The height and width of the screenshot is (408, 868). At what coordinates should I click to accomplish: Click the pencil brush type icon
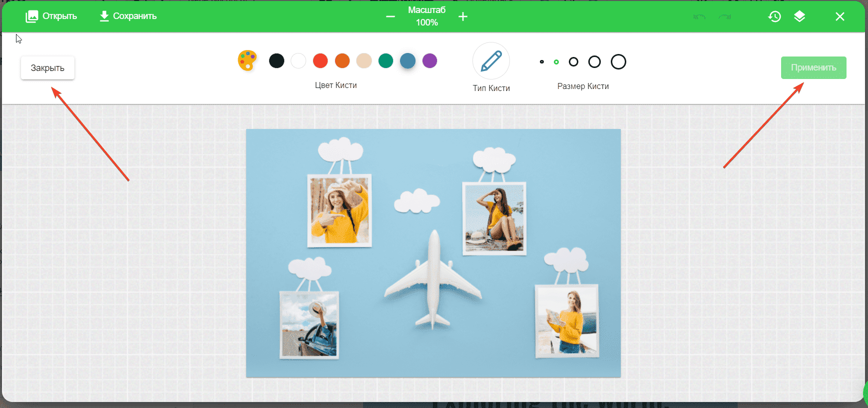click(x=491, y=61)
